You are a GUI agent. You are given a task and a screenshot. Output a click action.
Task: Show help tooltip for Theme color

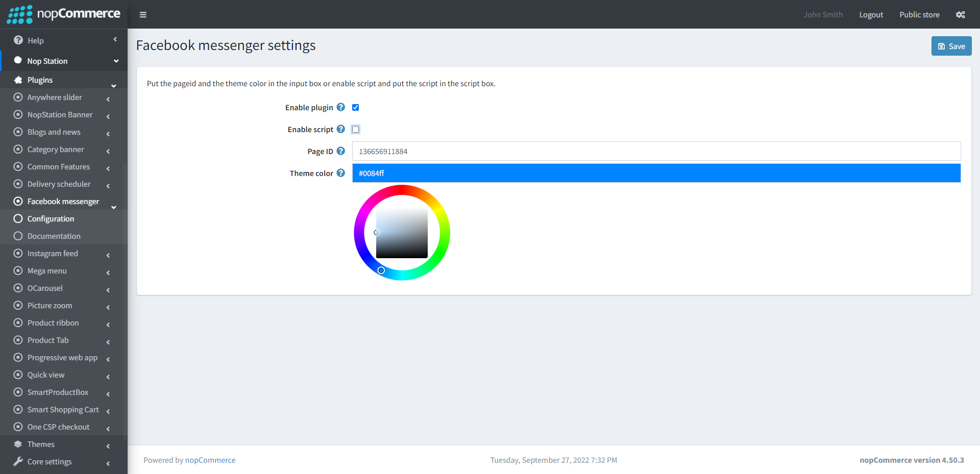tap(341, 173)
